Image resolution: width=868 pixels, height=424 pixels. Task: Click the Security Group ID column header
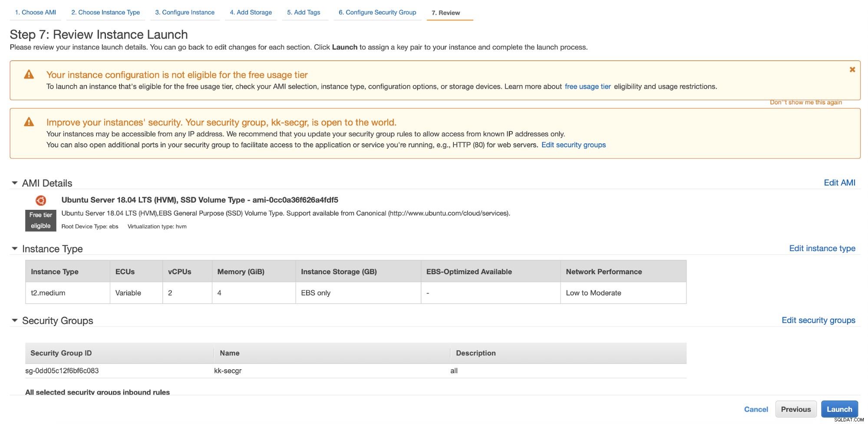pyautogui.click(x=119, y=353)
